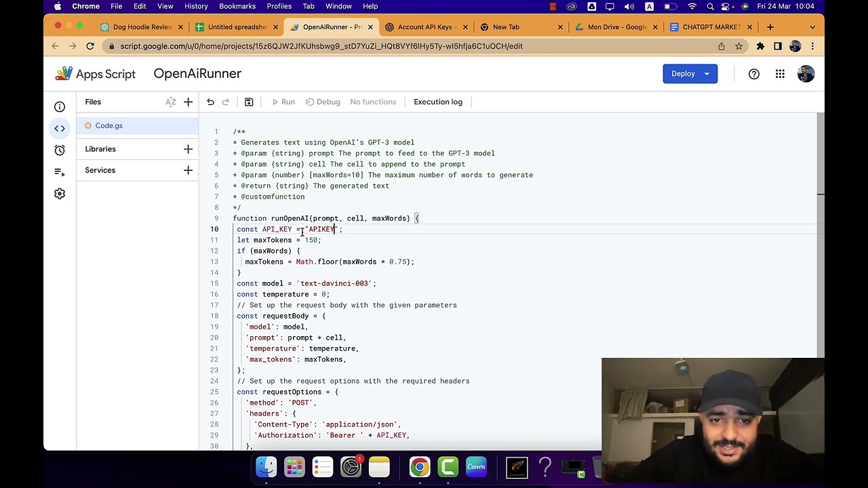Add a new file with plus icon
Viewport: 868px width, 488px height.
coord(189,102)
